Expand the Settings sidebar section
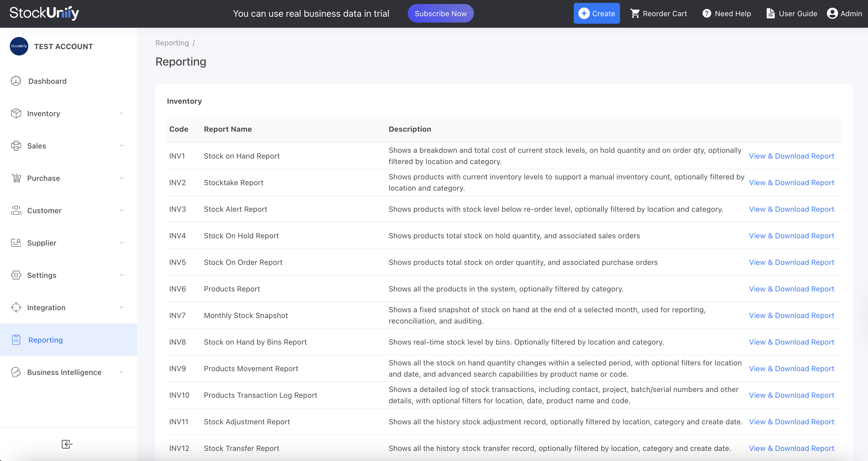The image size is (868, 461). [x=122, y=275]
